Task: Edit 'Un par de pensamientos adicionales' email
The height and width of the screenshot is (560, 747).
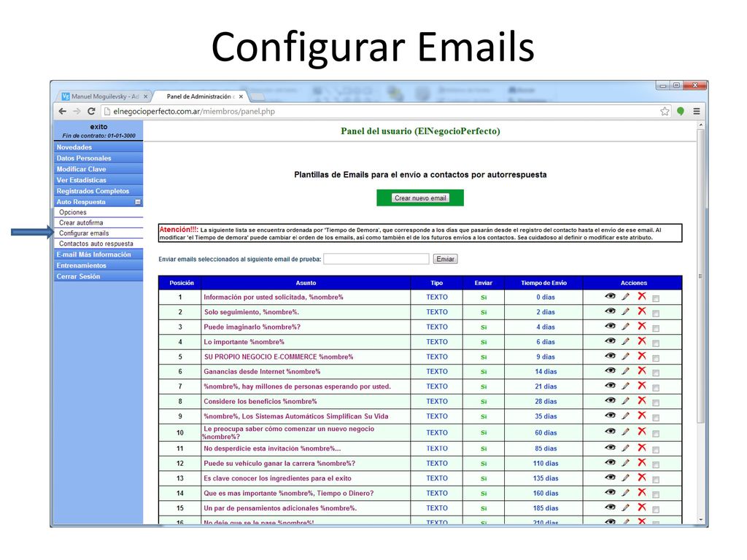Action: (625, 507)
